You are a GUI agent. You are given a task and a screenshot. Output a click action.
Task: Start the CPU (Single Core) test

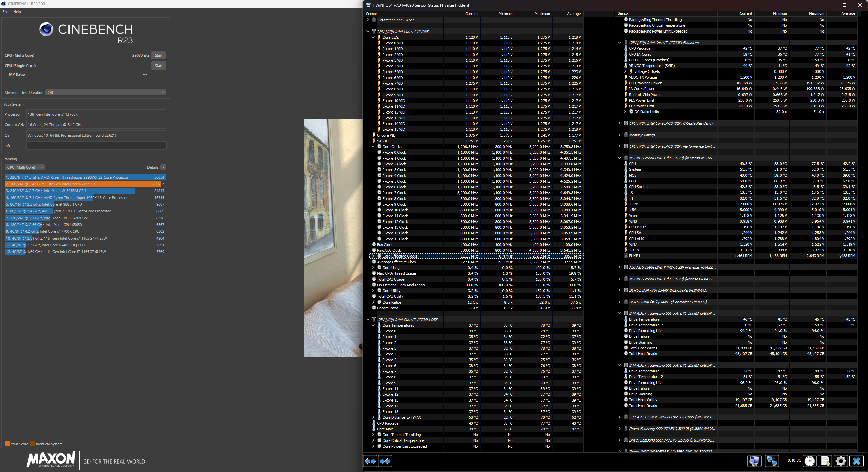click(x=159, y=66)
